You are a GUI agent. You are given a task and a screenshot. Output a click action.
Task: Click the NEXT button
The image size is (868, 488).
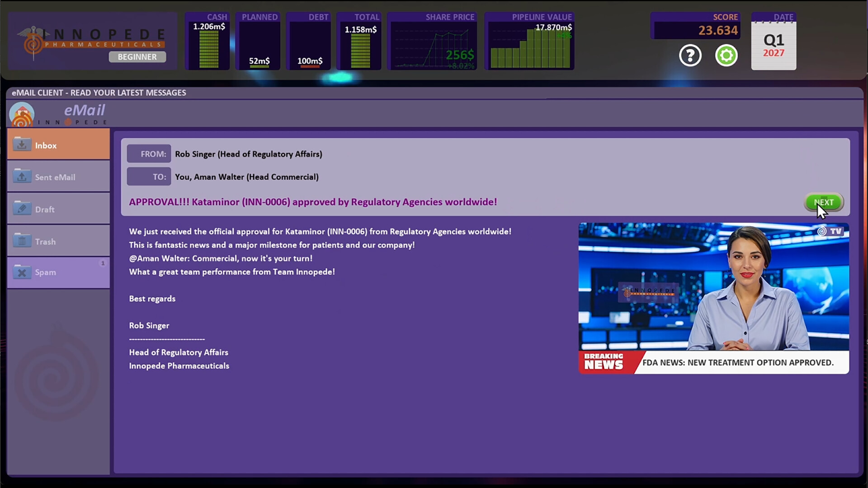coord(824,202)
